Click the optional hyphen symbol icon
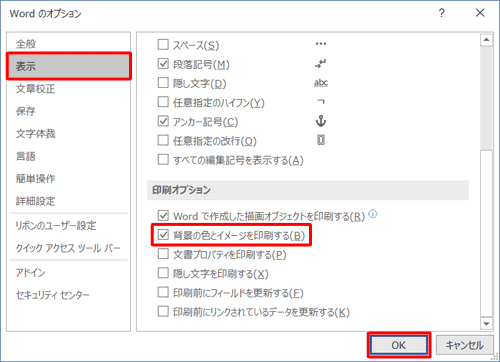Viewport: 500px width, 362px height. pos(321,101)
